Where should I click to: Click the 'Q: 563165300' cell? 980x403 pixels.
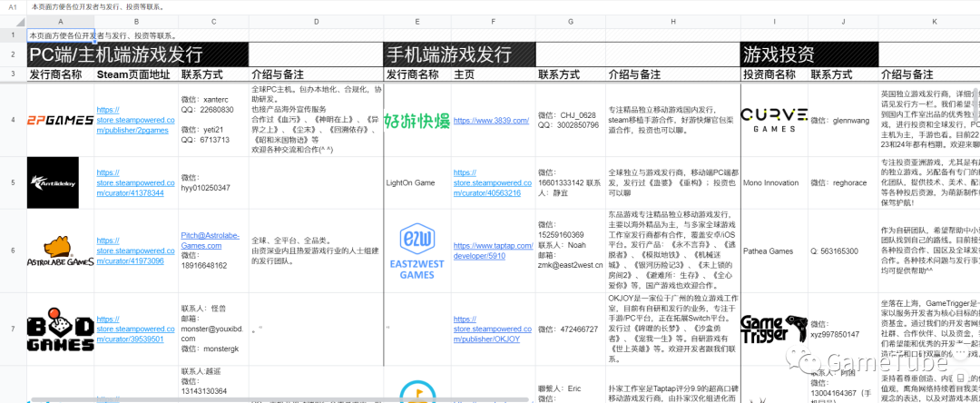coord(843,251)
